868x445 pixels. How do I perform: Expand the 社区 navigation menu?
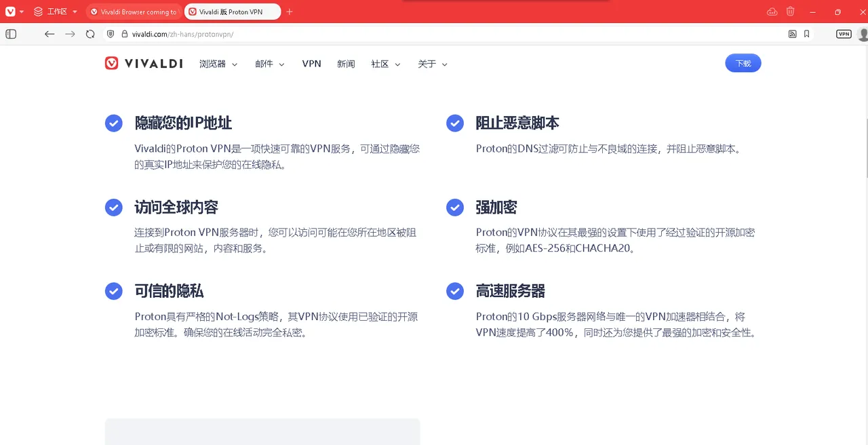386,64
